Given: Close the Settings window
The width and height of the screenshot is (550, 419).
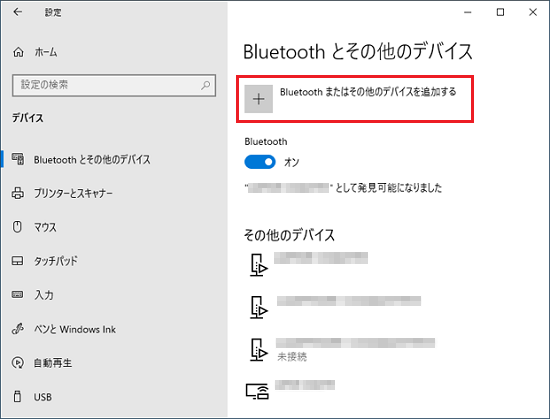Looking at the screenshot, I should [533, 12].
